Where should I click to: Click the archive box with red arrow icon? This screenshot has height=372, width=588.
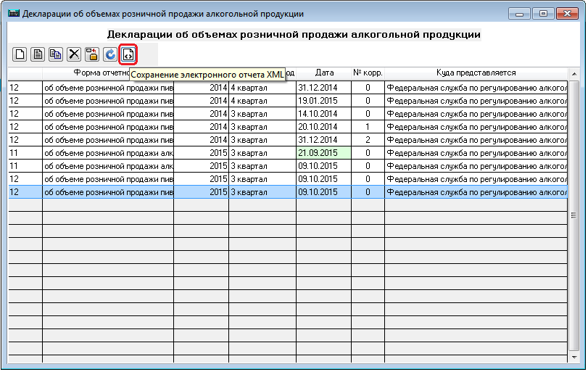[x=92, y=54]
